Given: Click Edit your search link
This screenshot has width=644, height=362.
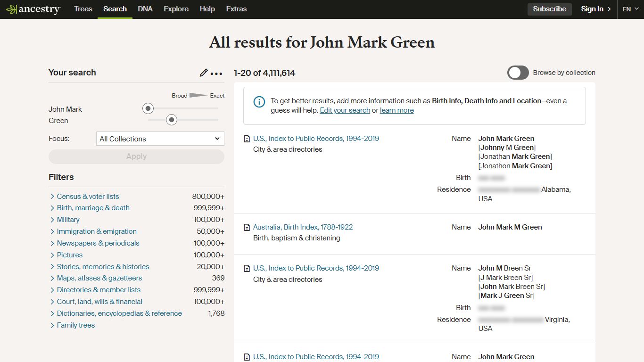Looking at the screenshot, I should coord(345,110).
